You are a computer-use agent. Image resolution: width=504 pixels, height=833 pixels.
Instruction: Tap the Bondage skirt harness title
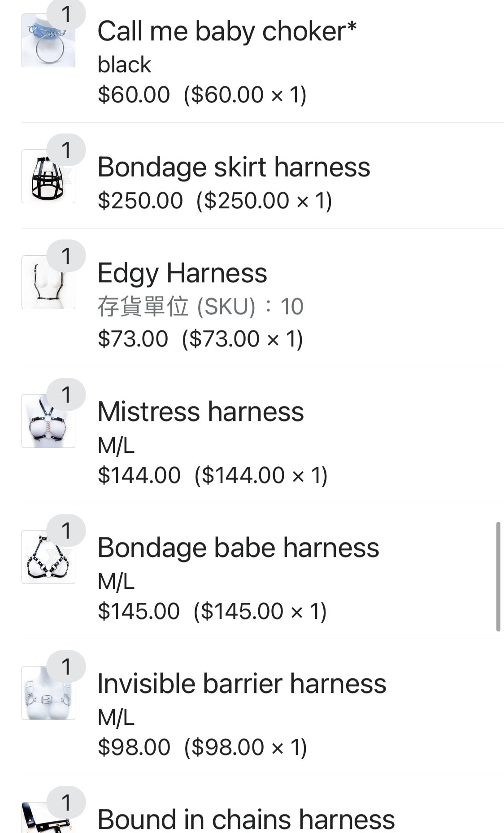234,167
